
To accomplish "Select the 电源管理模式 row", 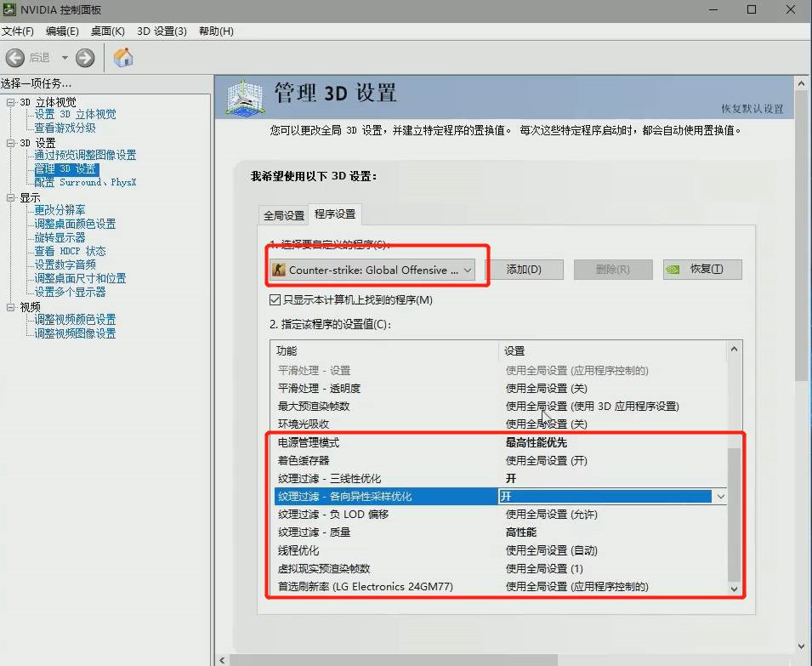I will 499,443.
